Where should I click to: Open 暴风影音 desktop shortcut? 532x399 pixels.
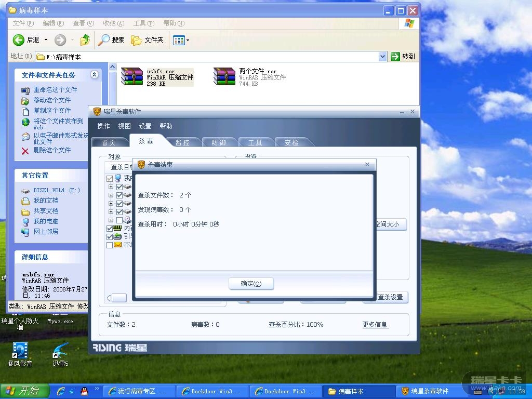[20, 351]
